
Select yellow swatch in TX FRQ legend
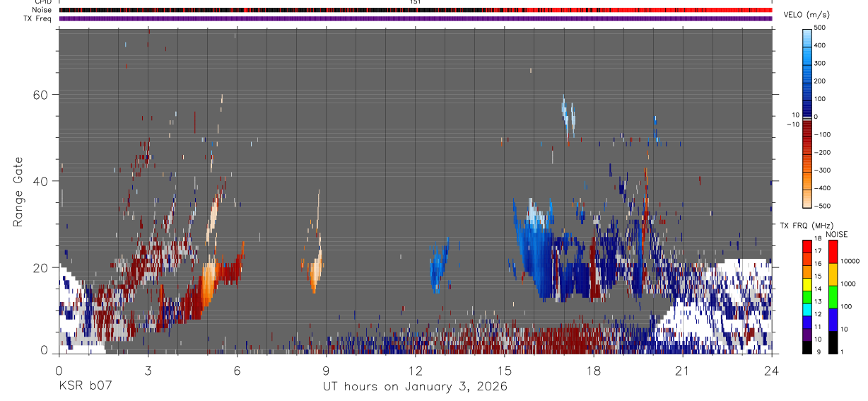[807, 284]
